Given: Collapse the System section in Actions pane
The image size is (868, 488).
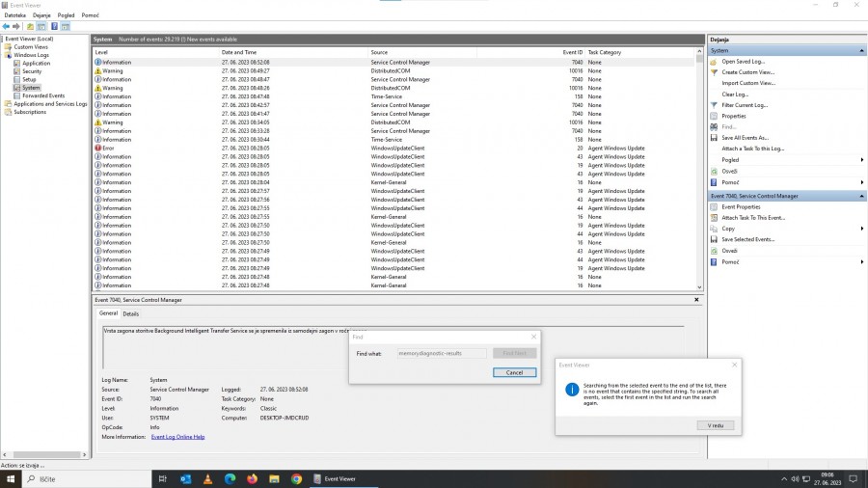Looking at the screenshot, I should click(x=861, y=50).
